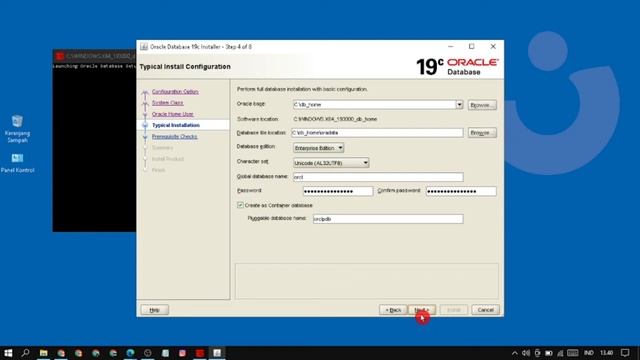
Task: Open the Database edition dropdown
Action: [318, 148]
